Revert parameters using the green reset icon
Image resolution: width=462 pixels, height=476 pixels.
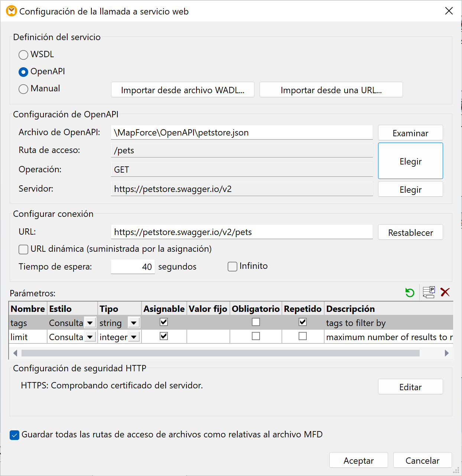[410, 293]
